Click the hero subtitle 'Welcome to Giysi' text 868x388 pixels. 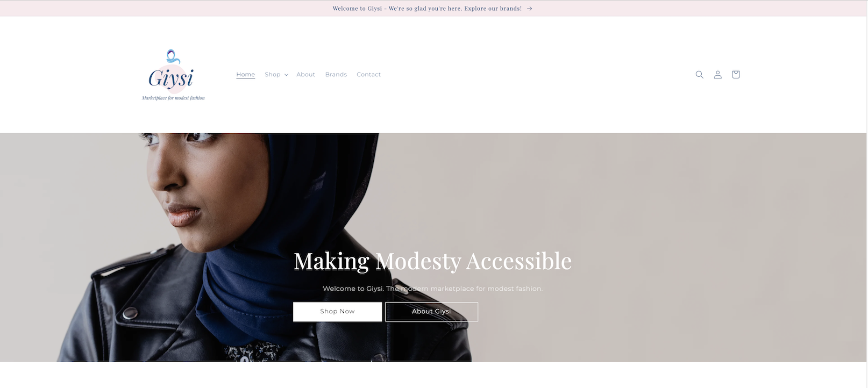(432, 289)
